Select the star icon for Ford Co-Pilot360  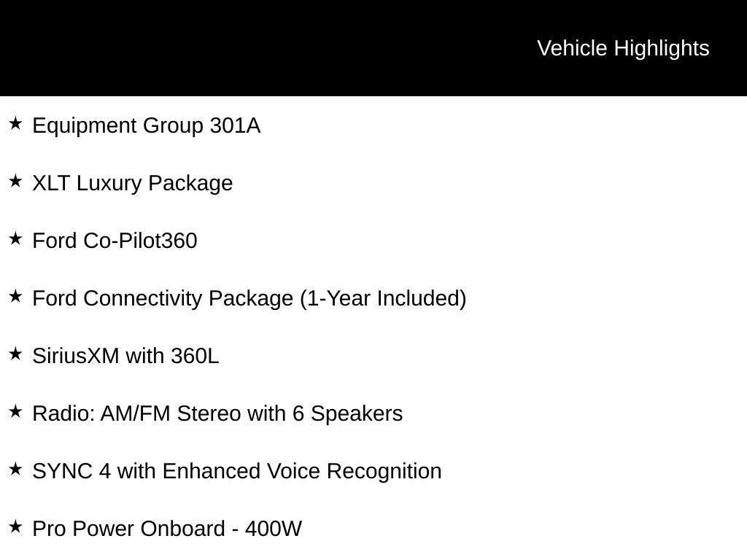(15, 239)
